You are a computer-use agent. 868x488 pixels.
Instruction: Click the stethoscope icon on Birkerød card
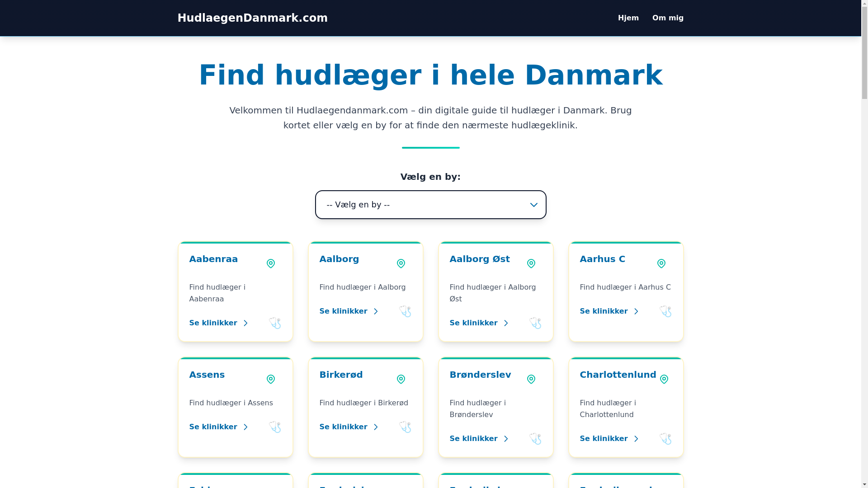pos(405,427)
